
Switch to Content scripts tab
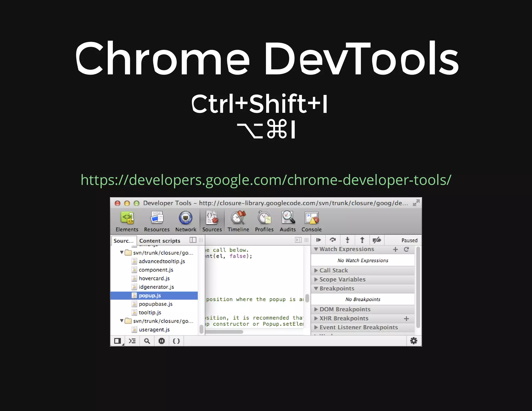click(x=160, y=241)
